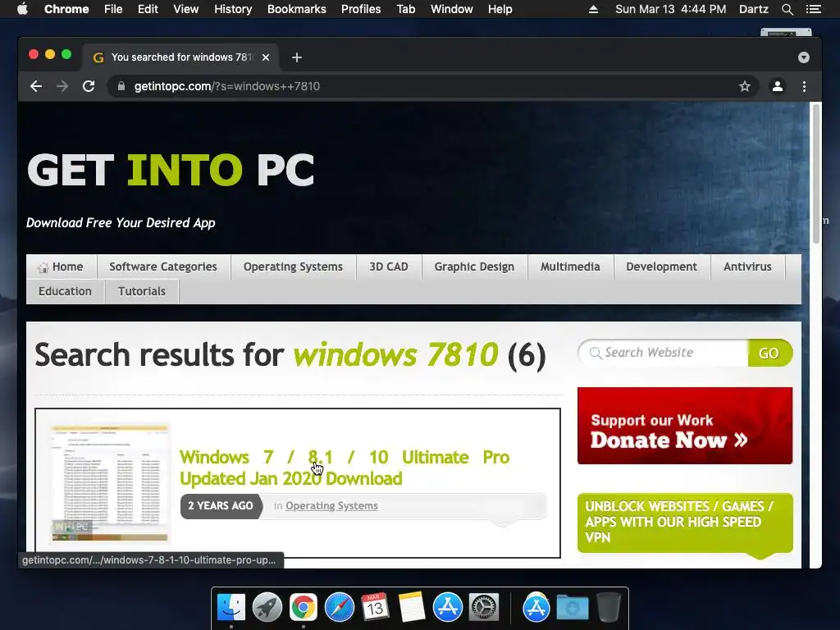Screen dimensions: 840x630
Task: Open the Trash in dock
Action: [x=608, y=608]
